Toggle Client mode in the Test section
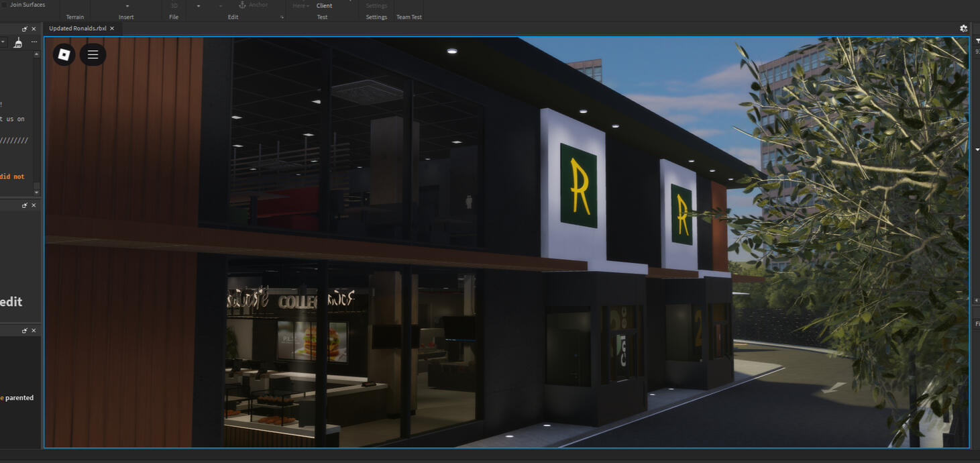 tap(325, 5)
